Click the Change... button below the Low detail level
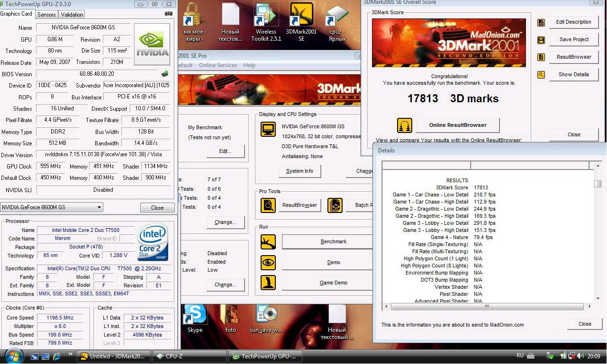The height and width of the screenshot is (364, 607). tap(226, 285)
